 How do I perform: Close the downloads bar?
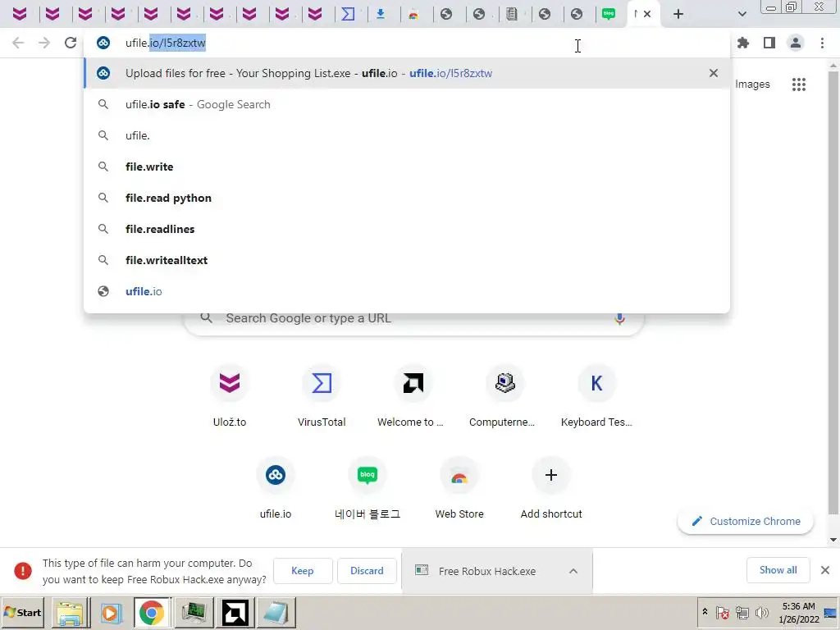(825, 570)
